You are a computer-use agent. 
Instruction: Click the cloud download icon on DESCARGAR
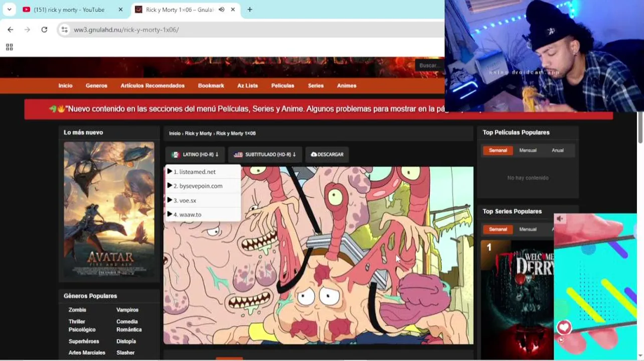coord(314,154)
